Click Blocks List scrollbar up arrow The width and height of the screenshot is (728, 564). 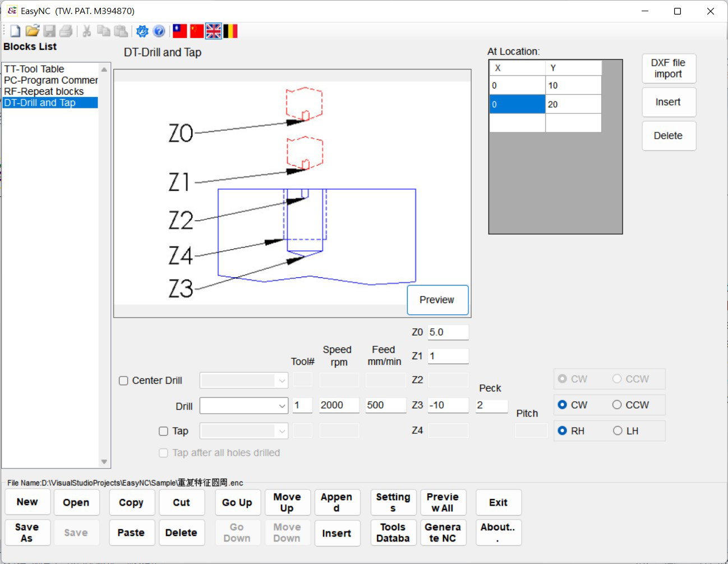[x=104, y=69]
